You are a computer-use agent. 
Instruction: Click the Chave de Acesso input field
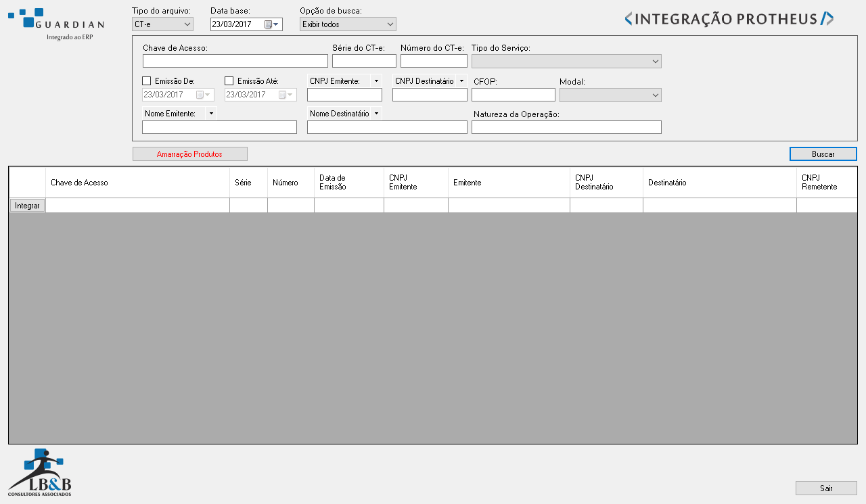pos(235,62)
